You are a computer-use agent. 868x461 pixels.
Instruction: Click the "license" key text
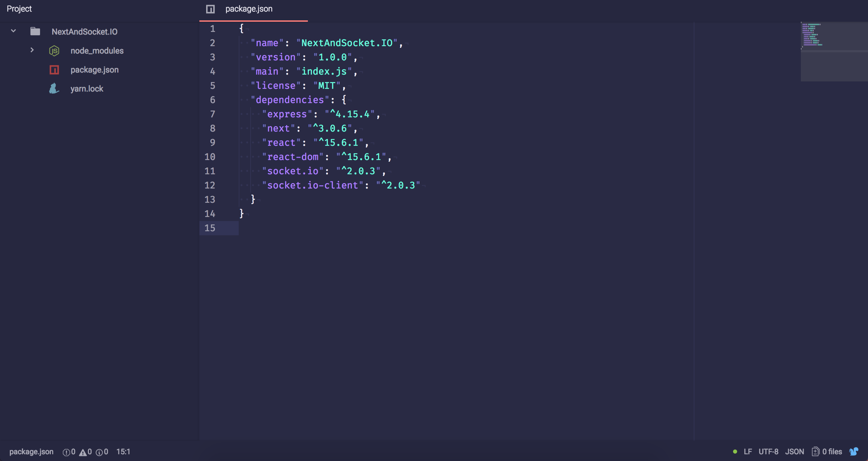[276, 86]
